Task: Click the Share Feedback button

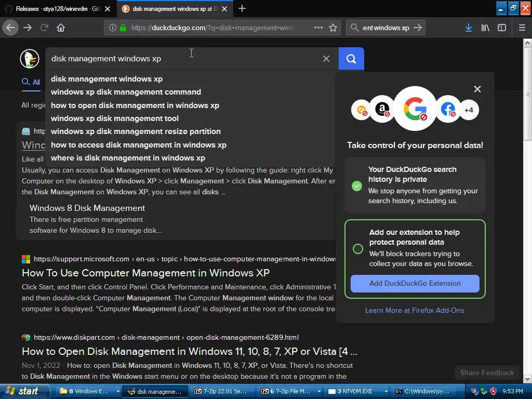Action: tap(486, 373)
